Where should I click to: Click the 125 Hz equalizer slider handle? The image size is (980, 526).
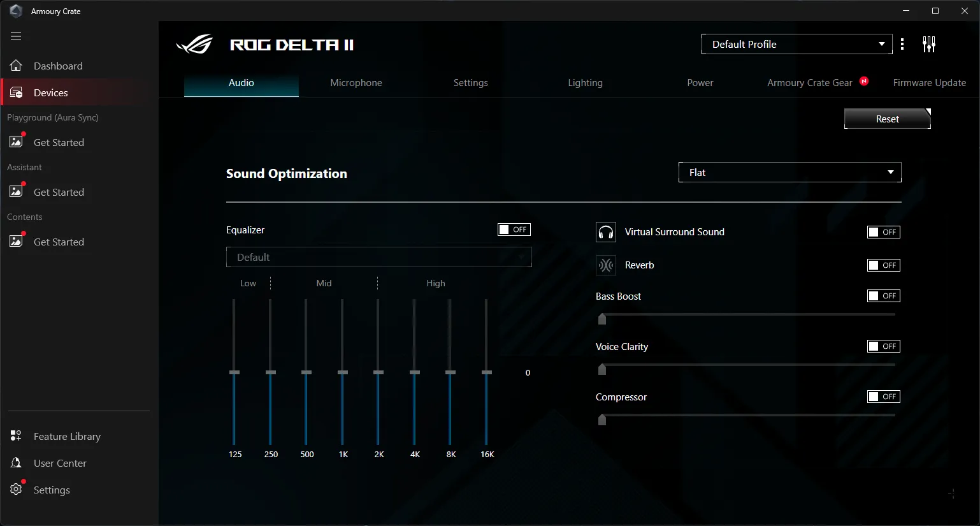234,372
